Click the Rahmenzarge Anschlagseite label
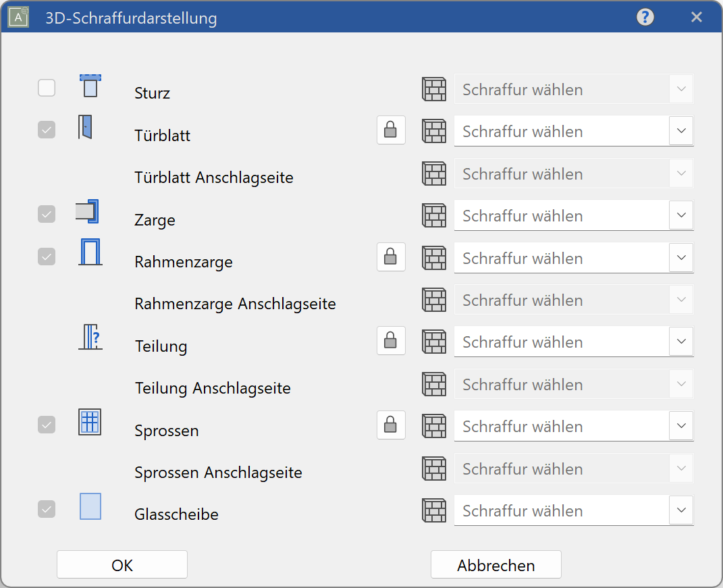 pos(235,304)
